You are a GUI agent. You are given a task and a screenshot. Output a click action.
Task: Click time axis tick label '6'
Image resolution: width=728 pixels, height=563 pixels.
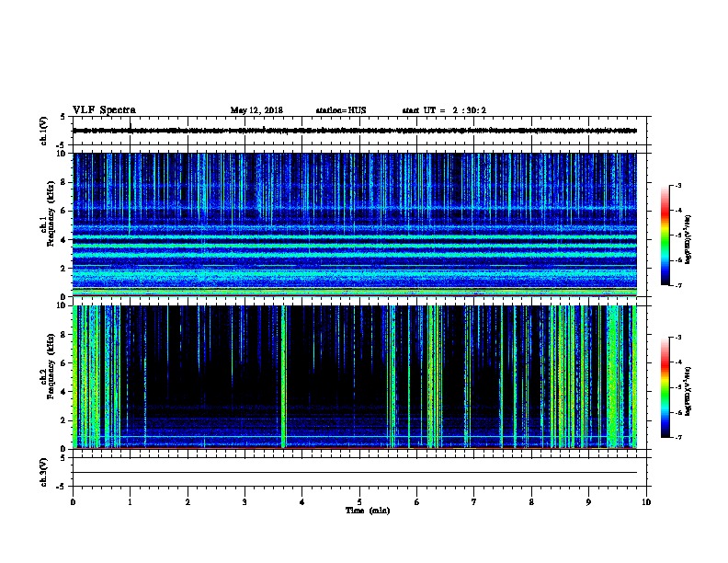[x=417, y=502]
